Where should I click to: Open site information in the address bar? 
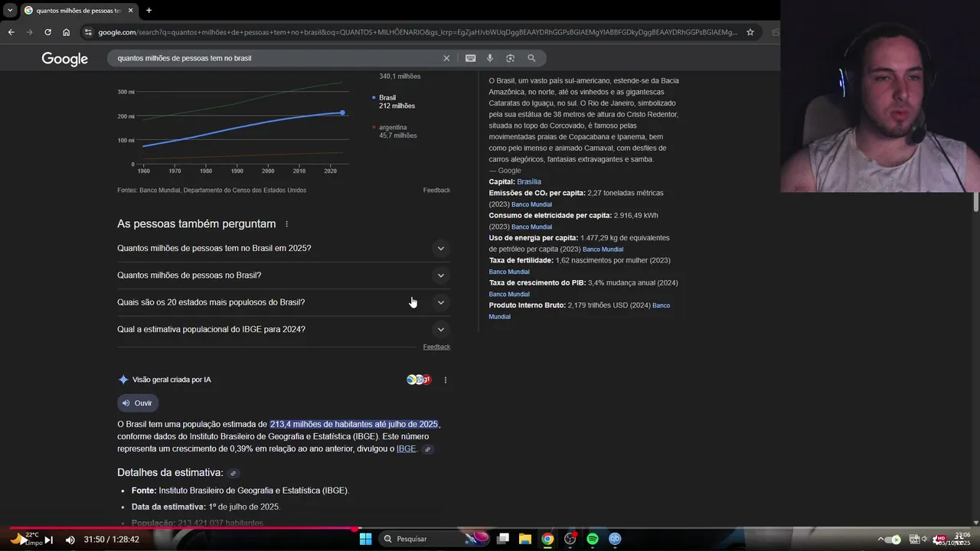pos(89,32)
